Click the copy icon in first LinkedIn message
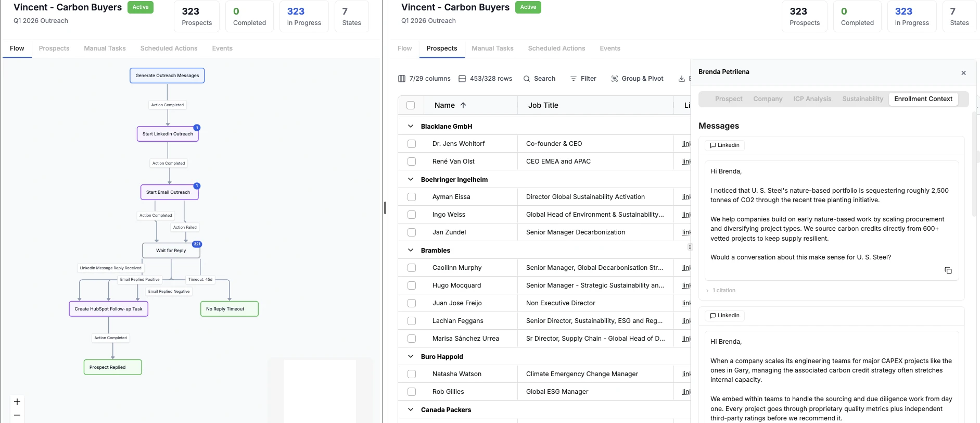The image size is (980, 423). point(948,270)
